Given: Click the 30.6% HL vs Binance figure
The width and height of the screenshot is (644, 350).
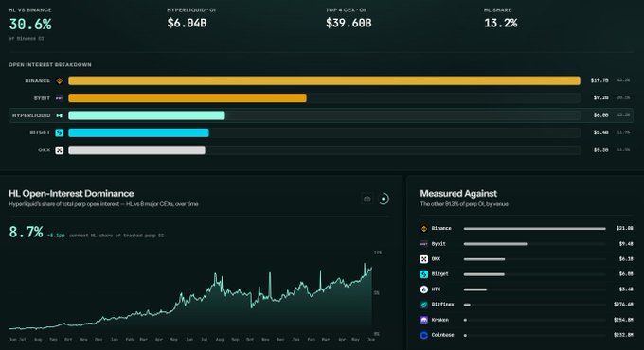Looking at the screenshot, I should click(x=30, y=25).
